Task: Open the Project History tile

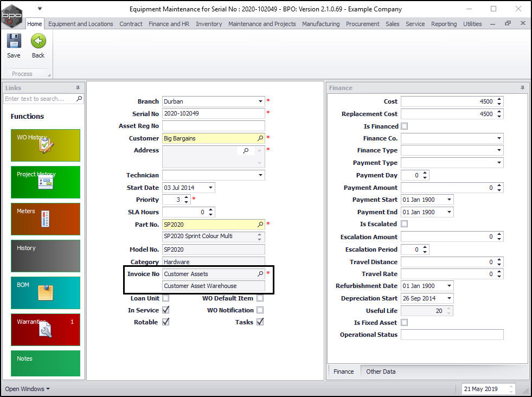Action: click(x=46, y=182)
